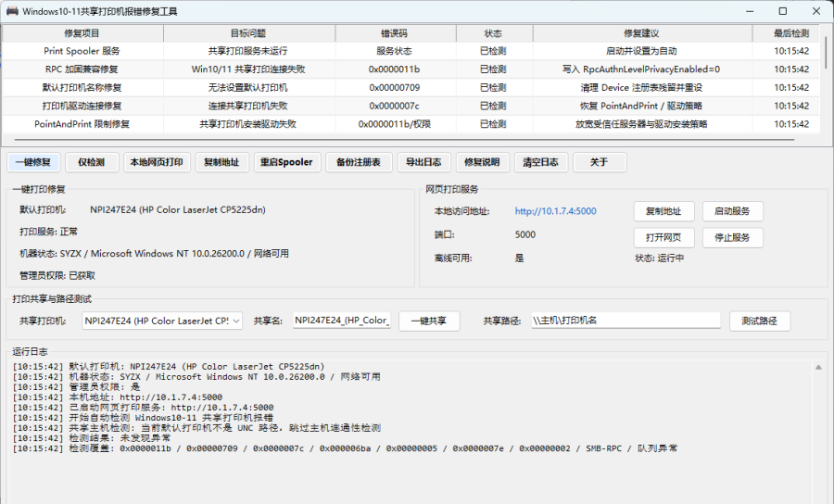Click the 打开网页 button

click(x=663, y=238)
